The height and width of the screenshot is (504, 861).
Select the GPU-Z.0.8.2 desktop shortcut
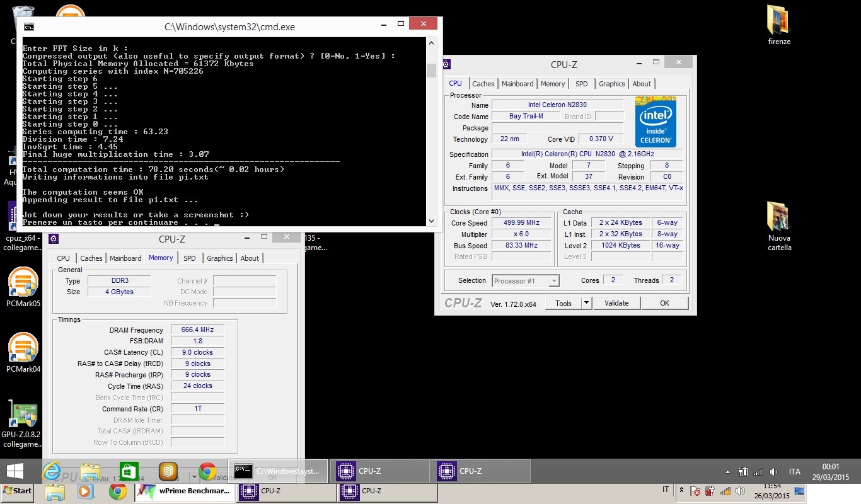pos(21,423)
